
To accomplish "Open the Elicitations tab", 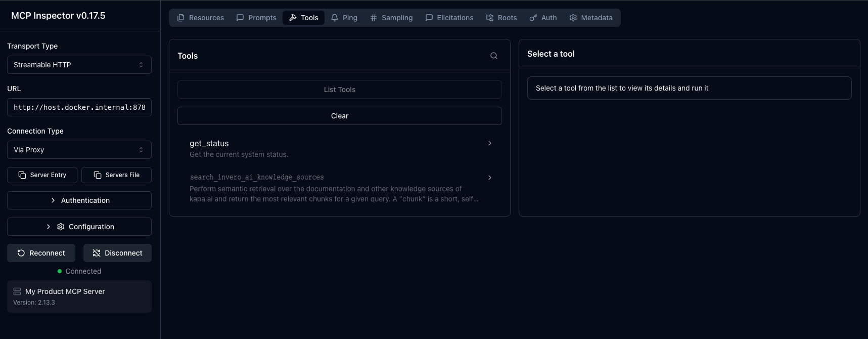I will pos(449,18).
